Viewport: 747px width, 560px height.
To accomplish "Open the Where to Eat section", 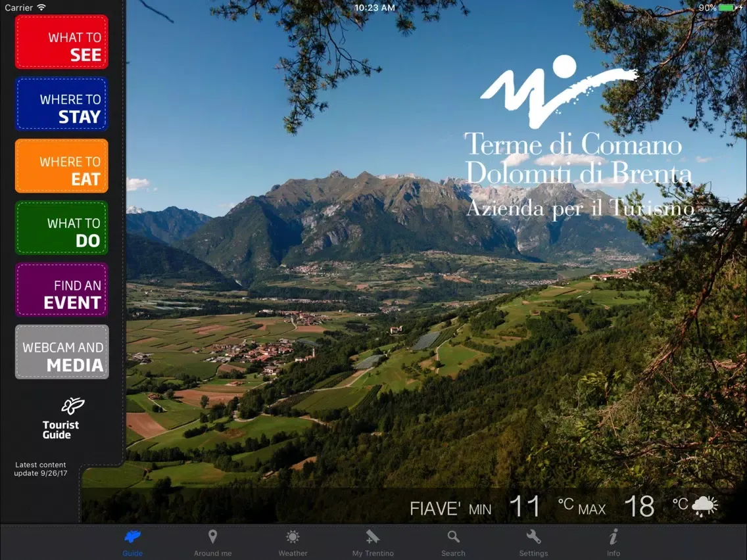I will click(x=61, y=166).
